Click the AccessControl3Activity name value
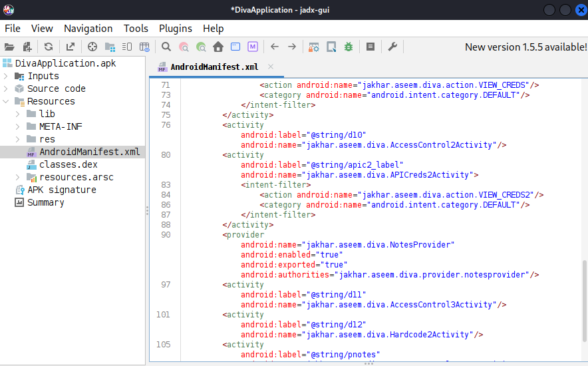The width and height of the screenshot is (588, 366). tap(399, 305)
